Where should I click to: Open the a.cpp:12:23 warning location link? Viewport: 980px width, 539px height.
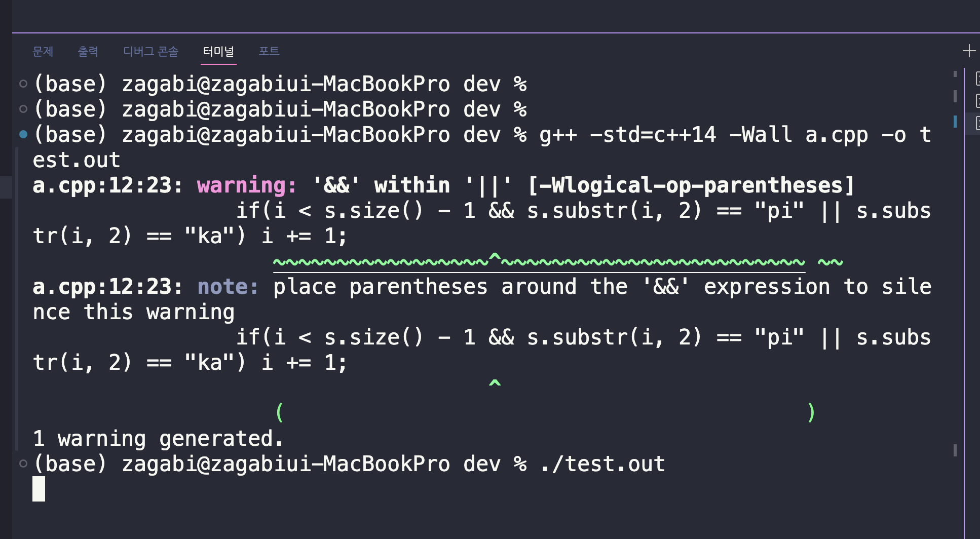pos(102,185)
